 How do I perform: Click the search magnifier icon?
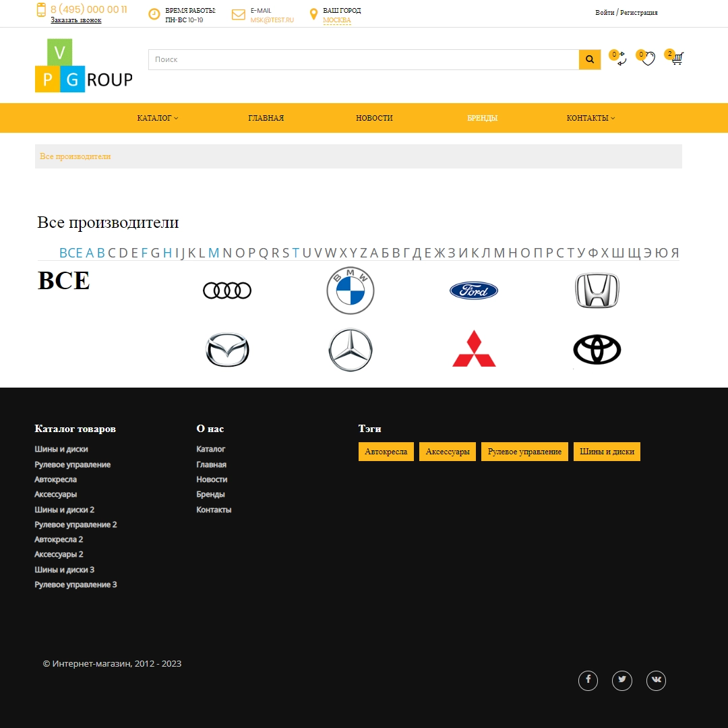tap(589, 59)
